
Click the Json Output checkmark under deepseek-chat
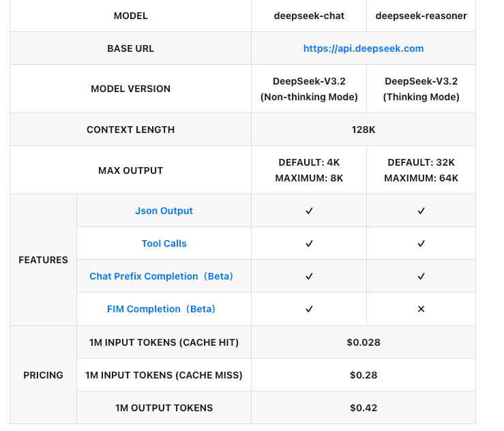click(309, 211)
